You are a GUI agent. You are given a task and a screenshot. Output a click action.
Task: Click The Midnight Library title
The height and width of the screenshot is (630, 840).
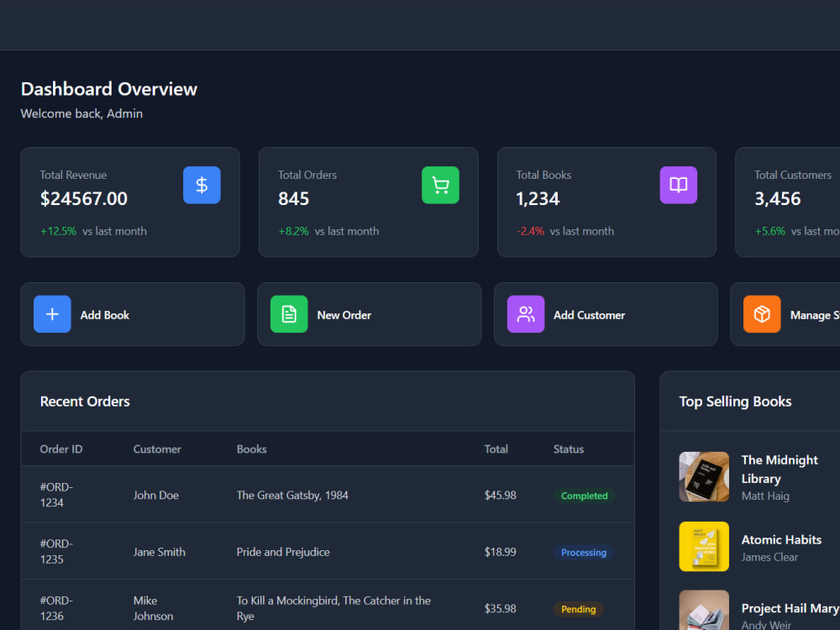click(780, 470)
